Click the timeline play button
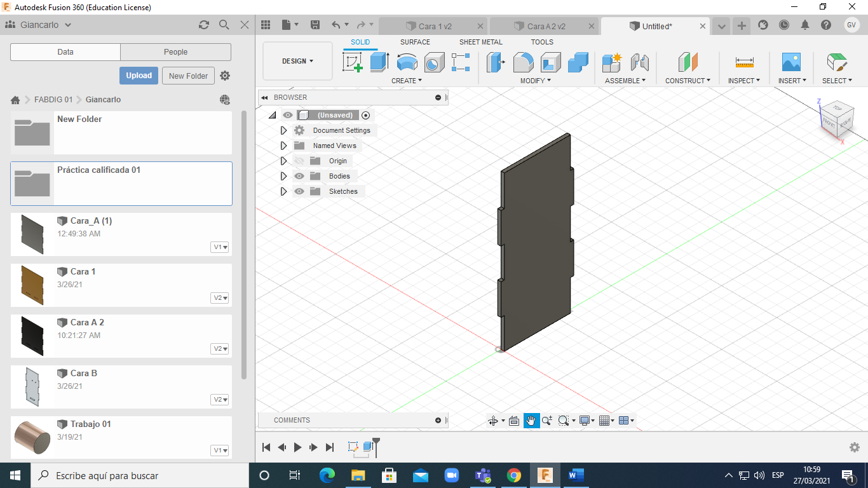 click(297, 447)
